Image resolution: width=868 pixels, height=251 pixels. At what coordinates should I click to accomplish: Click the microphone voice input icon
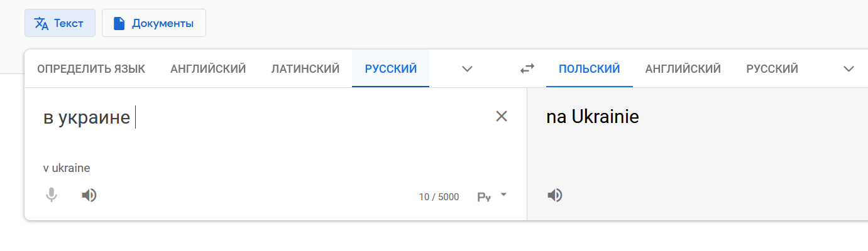(x=52, y=196)
